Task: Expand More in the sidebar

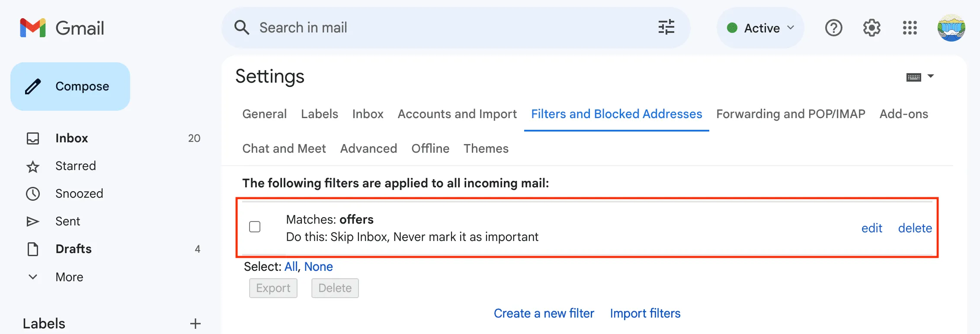Action: click(69, 277)
